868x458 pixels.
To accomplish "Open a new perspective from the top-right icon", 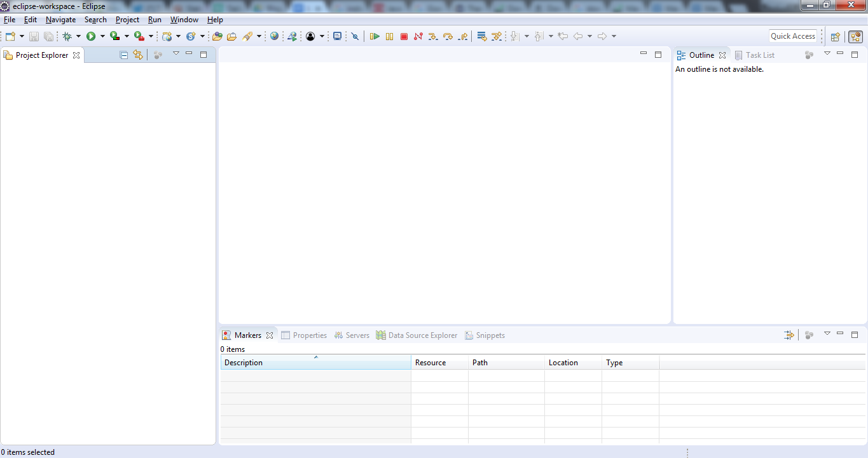I will click(x=835, y=36).
